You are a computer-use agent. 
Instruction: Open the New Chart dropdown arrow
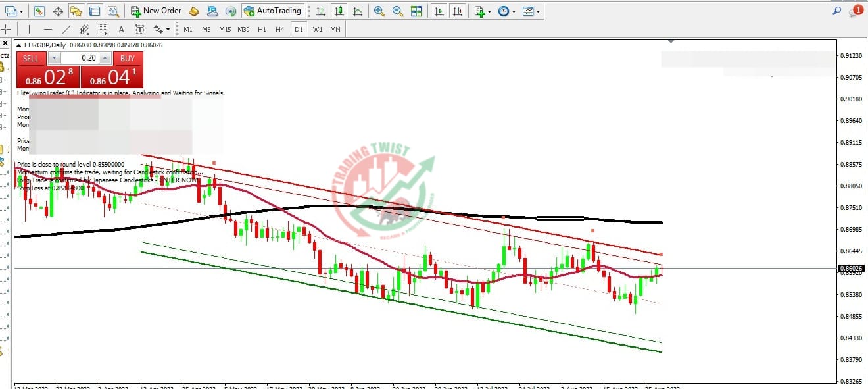coord(22,11)
